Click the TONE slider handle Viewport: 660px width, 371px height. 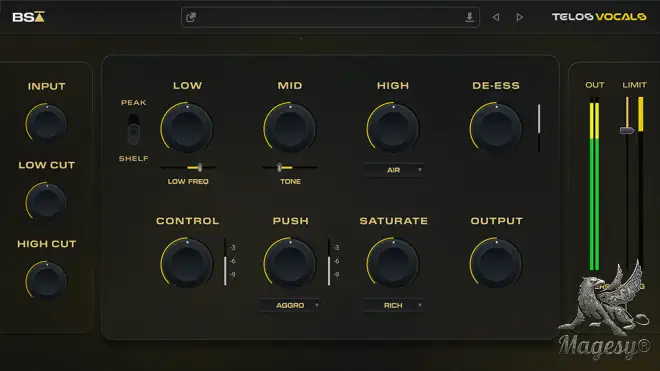tap(279, 168)
